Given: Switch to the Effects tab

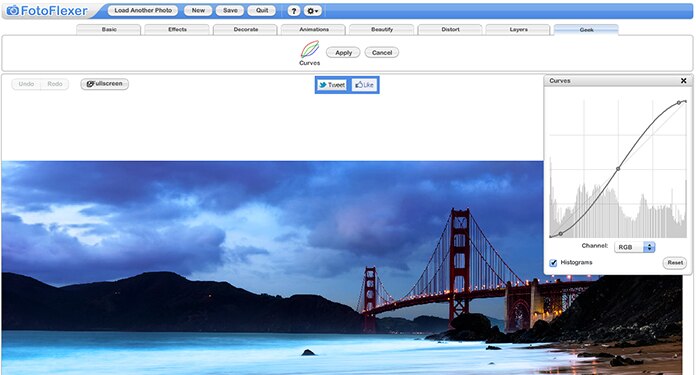Looking at the screenshot, I should tap(177, 30).
